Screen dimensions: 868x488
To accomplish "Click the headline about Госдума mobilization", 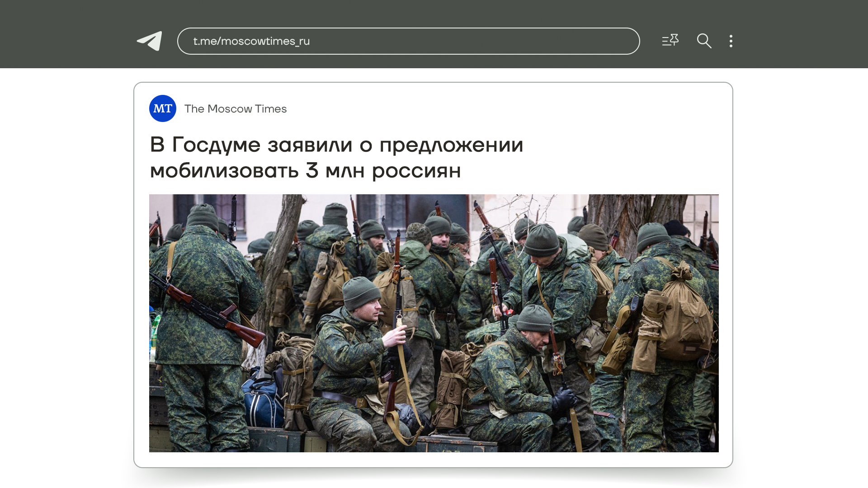I will (x=336, y=145).
